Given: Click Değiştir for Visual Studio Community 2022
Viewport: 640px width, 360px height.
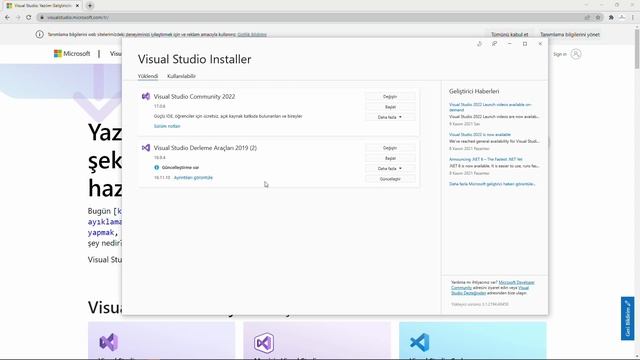Looking at the screenshot, I should pos(390,97).
